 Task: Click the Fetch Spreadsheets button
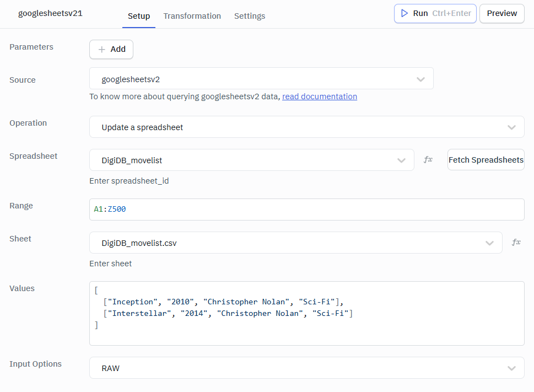click(486, 160)
